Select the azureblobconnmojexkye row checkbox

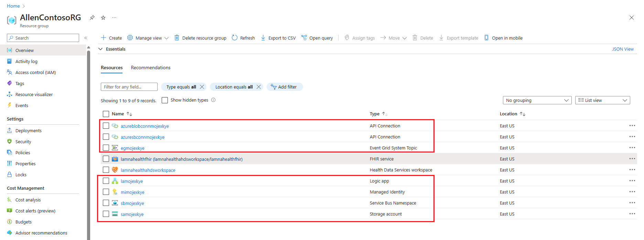(106, 126)
